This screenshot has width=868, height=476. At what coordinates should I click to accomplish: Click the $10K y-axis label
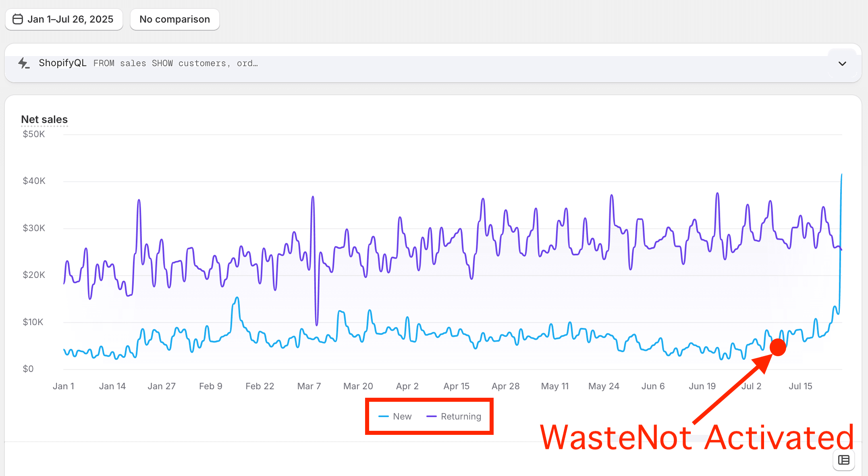pyautogui.click(x=33, y=322)
